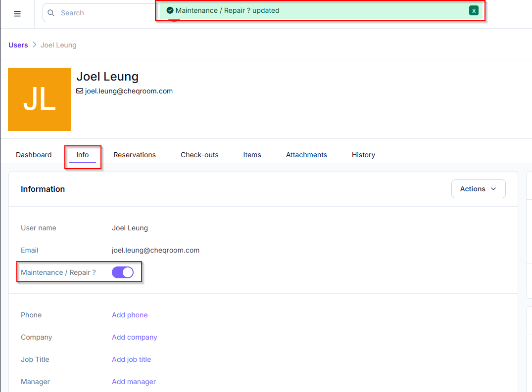This screenshot has width=532, height=392.
Task: Click Add phone link
Action: (x=130, y=315)
